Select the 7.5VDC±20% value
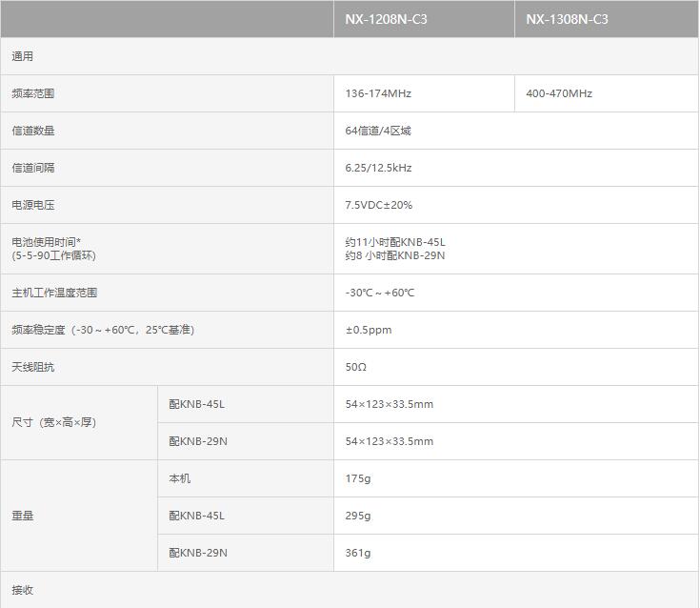The height and width of the screenshot is (608, 700). [x=379, y=205]
